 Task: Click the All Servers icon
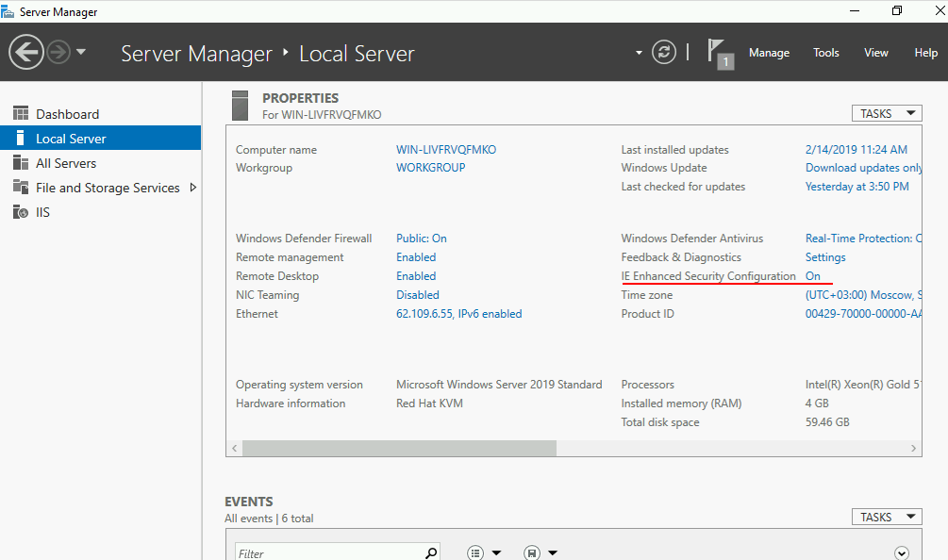point(21,162)
